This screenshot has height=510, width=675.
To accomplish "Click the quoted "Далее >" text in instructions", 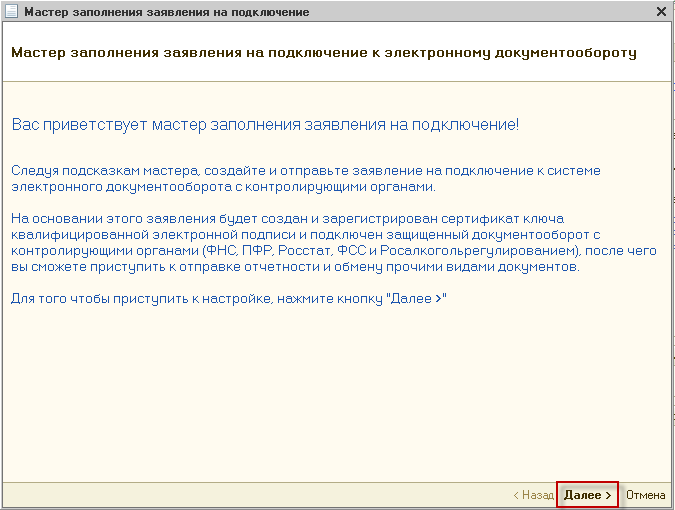I will pyautogui.click(x=420, y=299).
